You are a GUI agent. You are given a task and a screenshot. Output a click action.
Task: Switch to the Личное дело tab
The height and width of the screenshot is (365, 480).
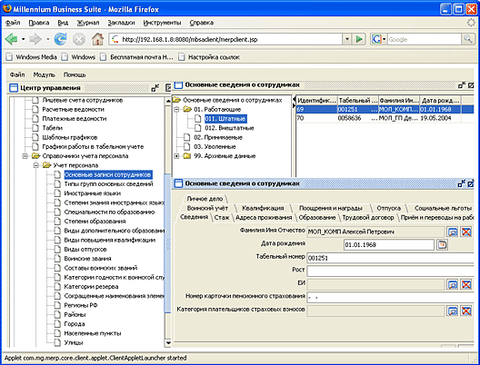coord(205,199)
